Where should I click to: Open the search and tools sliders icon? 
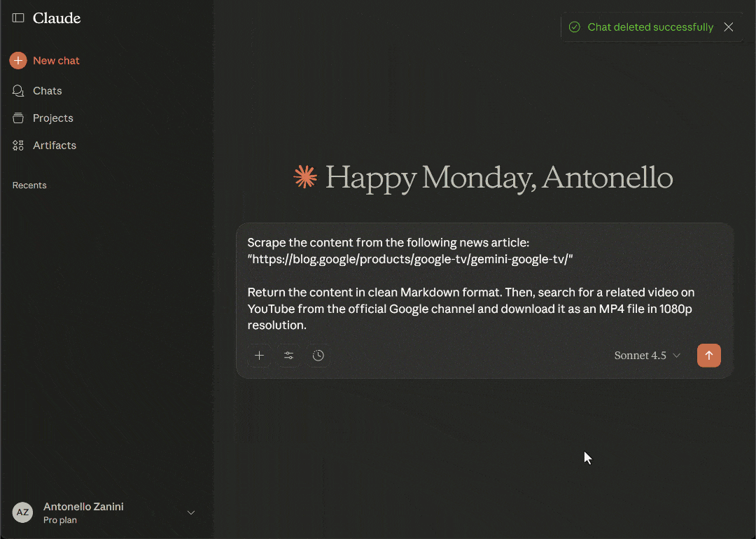tap(288, 356)
